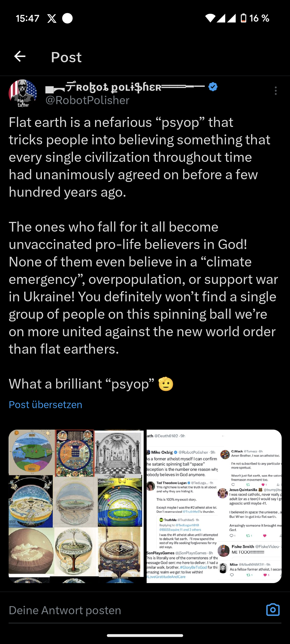Tap the Wi-Fi signal icon
This screenshot has width=290, height=644.
pos(210,18)
